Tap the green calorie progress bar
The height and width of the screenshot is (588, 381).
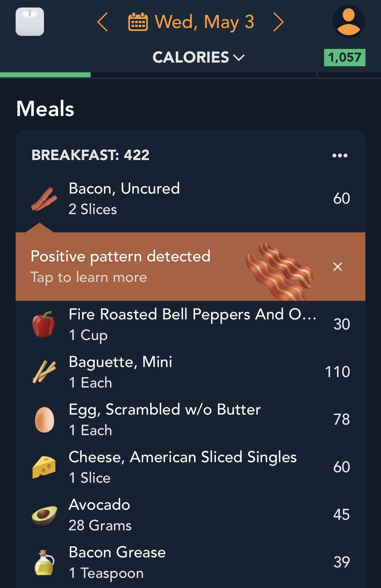pos(45,75)
